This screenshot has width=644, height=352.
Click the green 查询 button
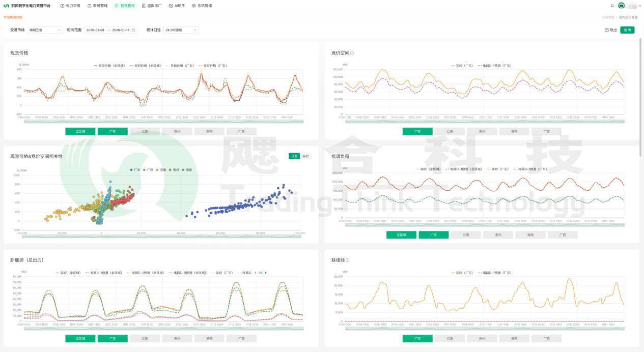coord(627,30)
